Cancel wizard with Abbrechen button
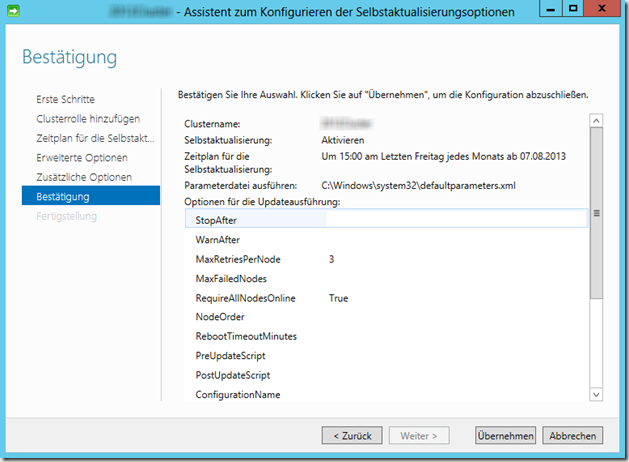629x462 pixels. (572, 436)
